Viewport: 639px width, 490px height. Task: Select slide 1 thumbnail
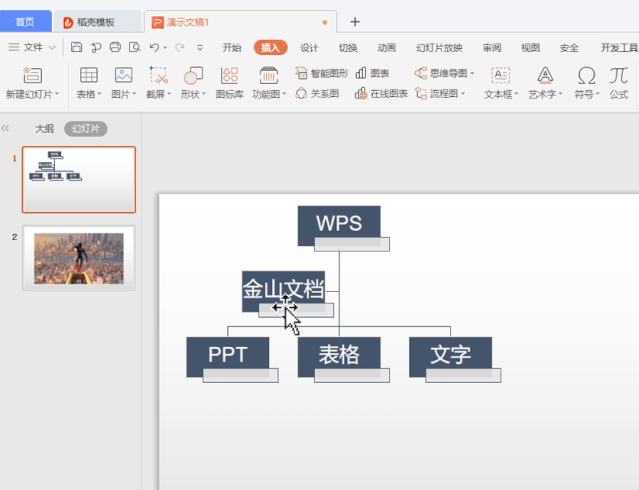pyautogui.click(x=79, y=179)
